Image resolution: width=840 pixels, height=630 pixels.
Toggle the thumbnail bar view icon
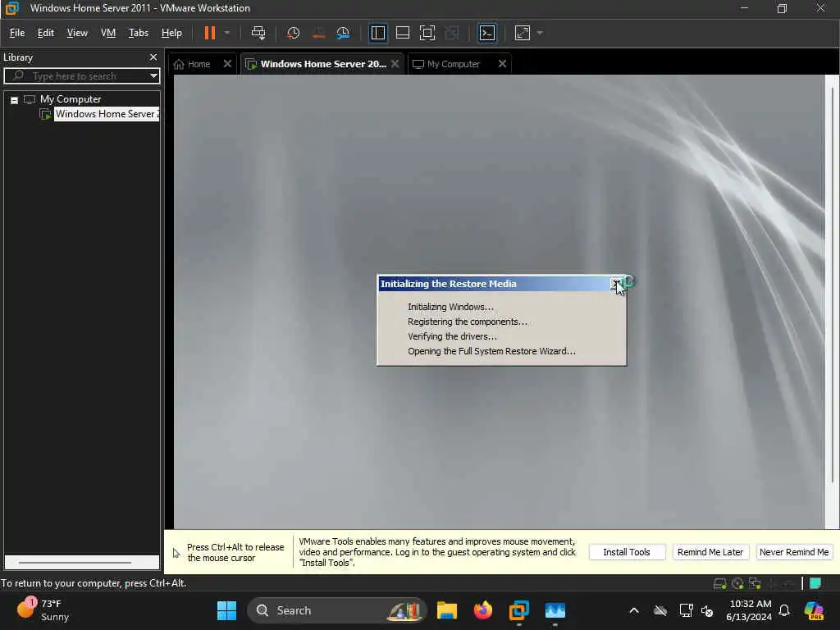tap(402, 33)
